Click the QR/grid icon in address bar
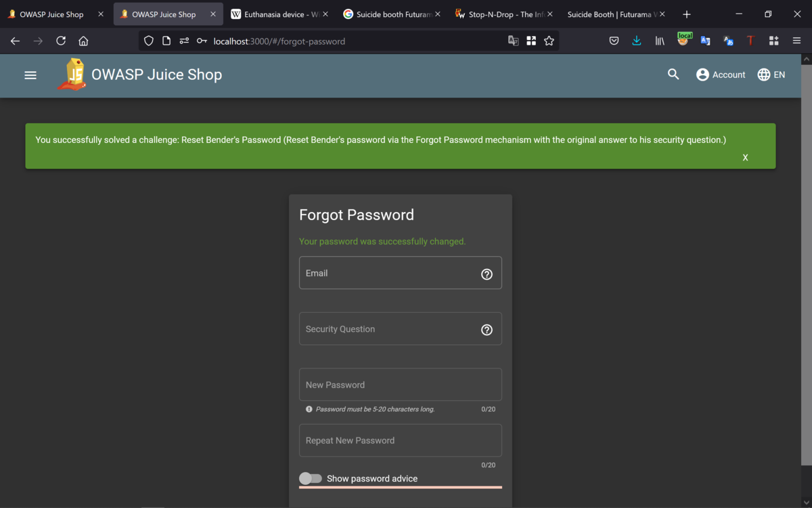The image size is (812, 508). pos(531,41)
